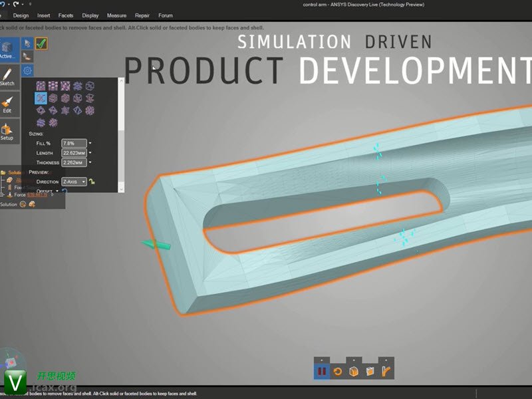Viewport: 532px width, 399px height.
Task: Restart the simulation with the orange arrow
Action: click(x=338, y=371)
